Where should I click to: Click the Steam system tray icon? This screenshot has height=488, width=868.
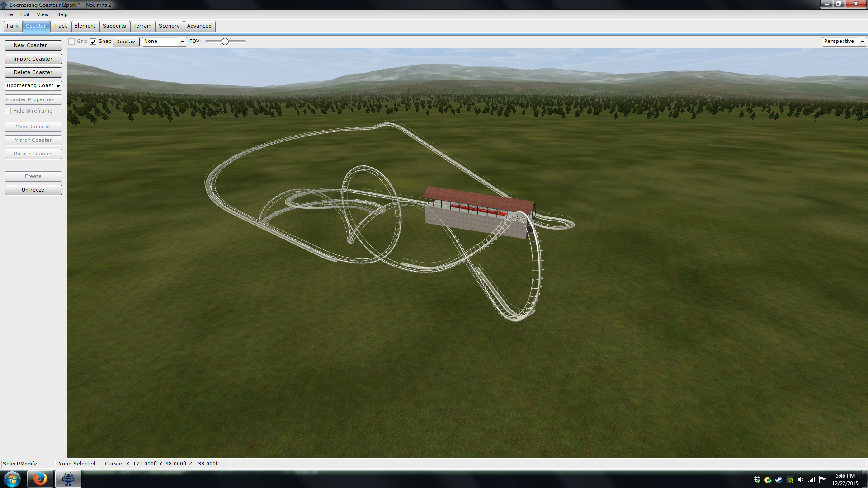(x=778, y=479)
